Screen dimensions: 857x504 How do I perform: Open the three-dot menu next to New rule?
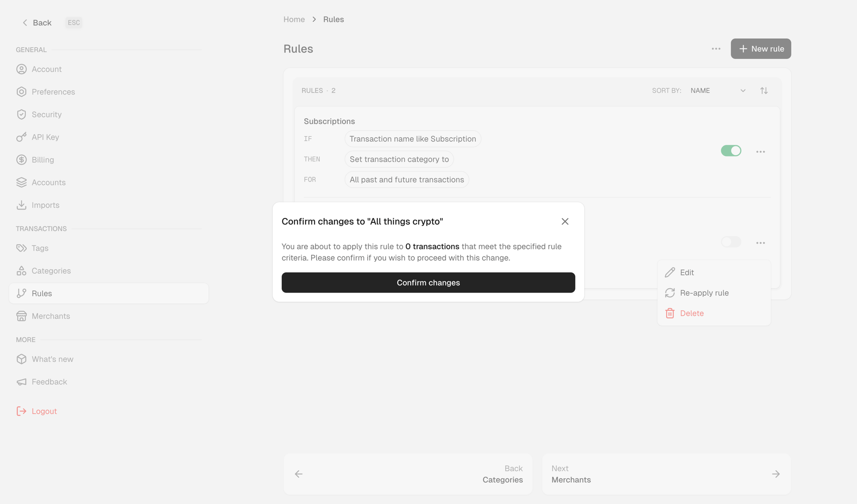pos(716,49)
